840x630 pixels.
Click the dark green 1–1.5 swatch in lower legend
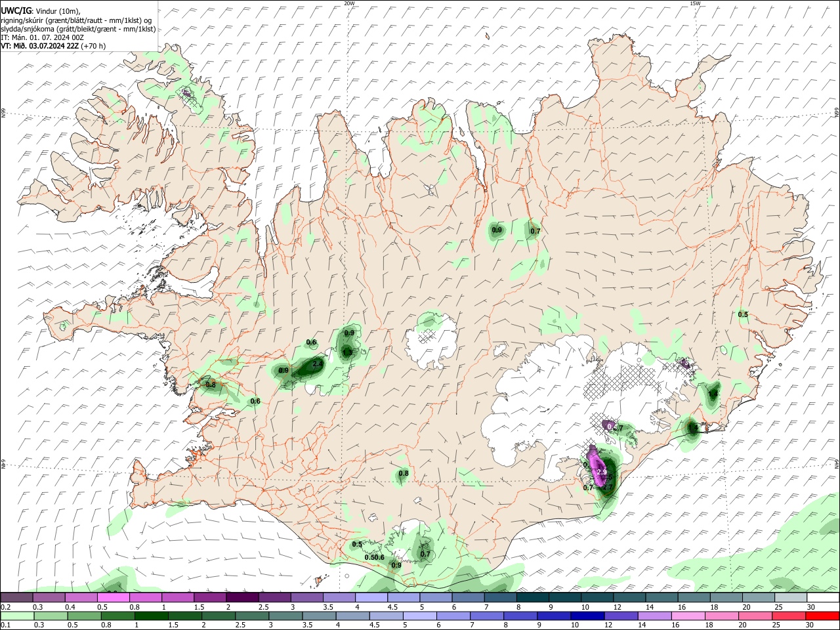click(x=151, y=616)
